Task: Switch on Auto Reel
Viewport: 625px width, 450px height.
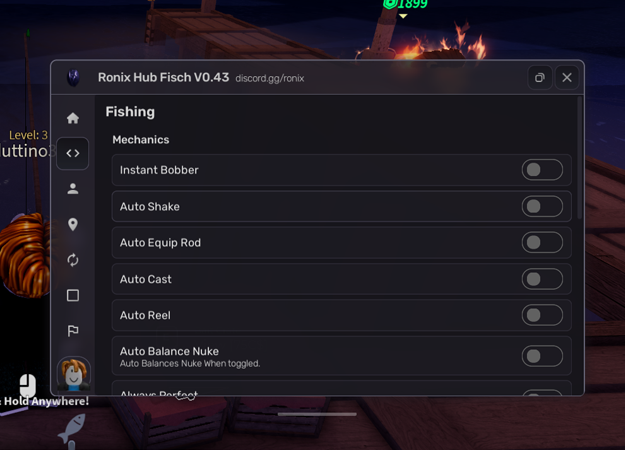Action: (x=542, y=315)
